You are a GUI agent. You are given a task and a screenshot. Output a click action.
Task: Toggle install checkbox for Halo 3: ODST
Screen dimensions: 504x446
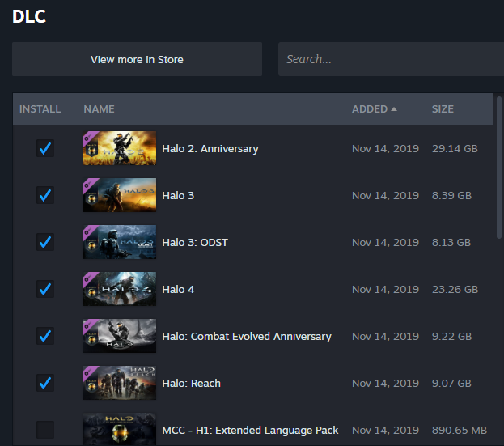(45, 242)
